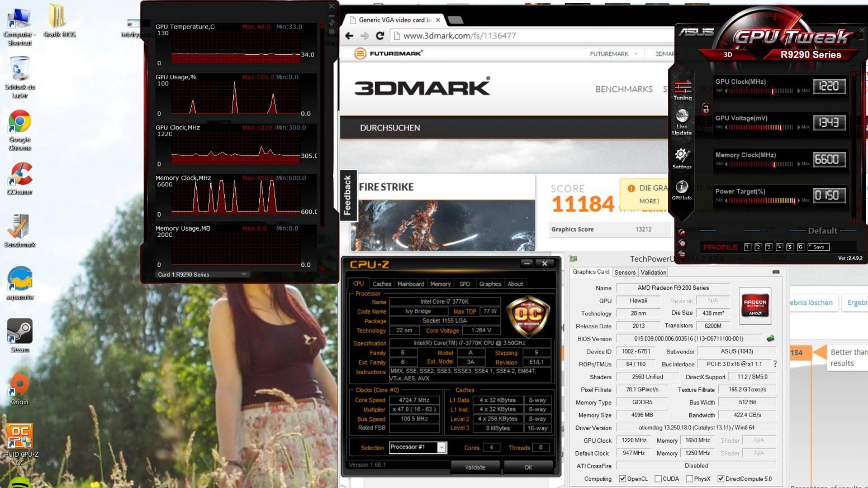Image resolution: width=868 pixels, height=488 pixels.
Task: Open the Memory tab in CPU-Z
Action: point(440,284)
